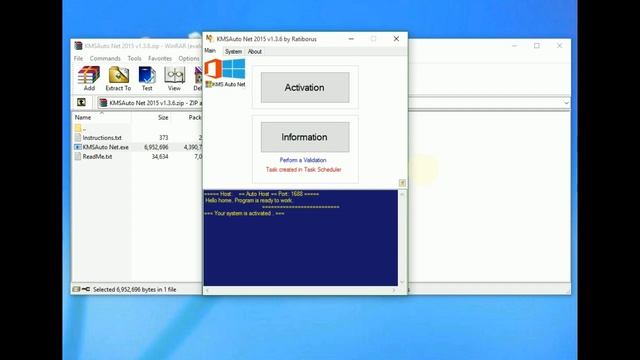The width and height of the screenshot is (640, 360).
Task: Expand the WinRAR address bar dropdown arrow
Action: coord(566,103)
